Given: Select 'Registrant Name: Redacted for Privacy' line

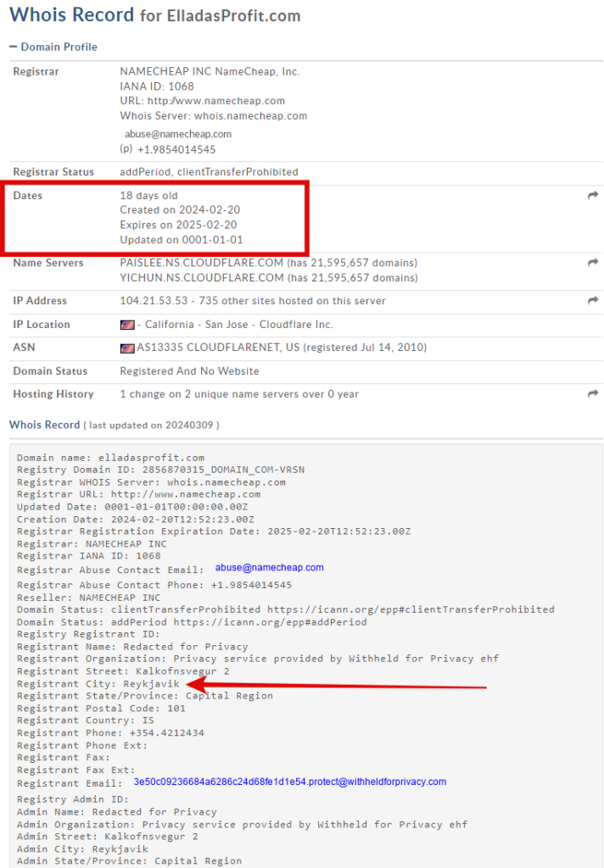Looking at the screenshot, I should click(132, 647).
